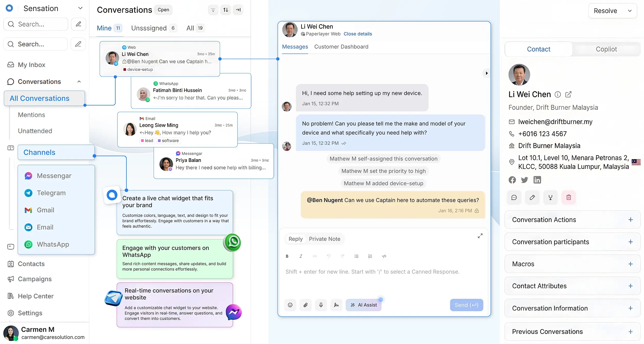Switch to the Customer Dashboard tab
The width and height of the screenshot is (644, 344).
[x=341, y=47]
